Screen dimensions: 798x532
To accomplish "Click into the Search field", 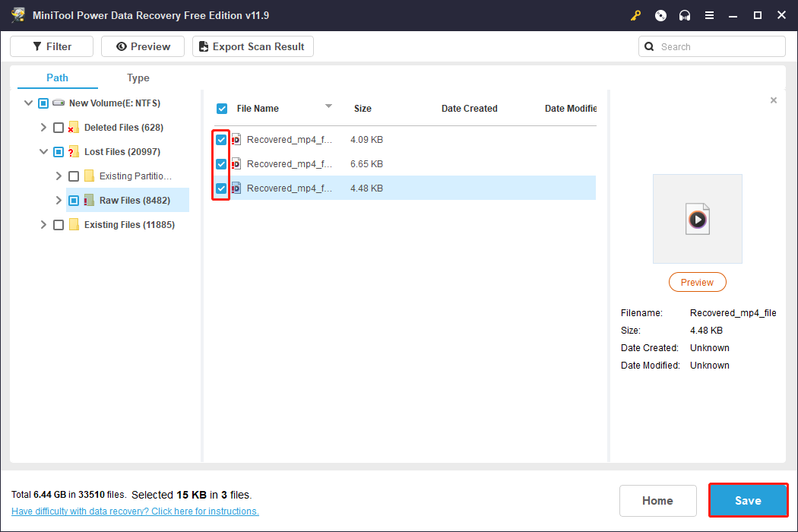I will (712, 47).
